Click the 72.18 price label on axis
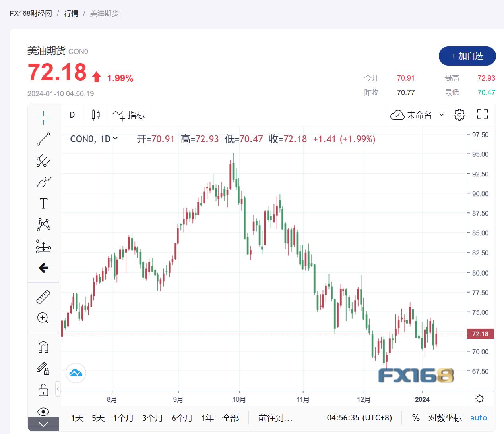 click(480, 334)
